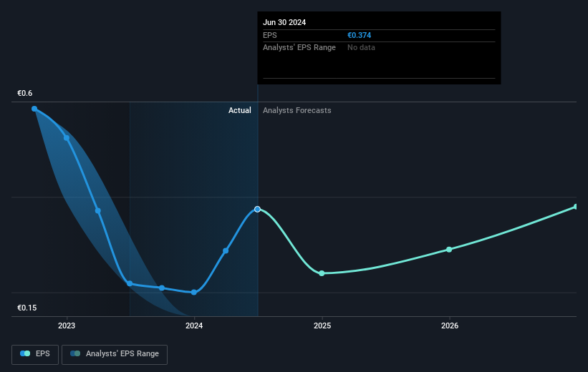Image resolution: width=588 pixels, height=372 pixels.
Task: Click the 2025 forecast data point
Action: point(322,273)
